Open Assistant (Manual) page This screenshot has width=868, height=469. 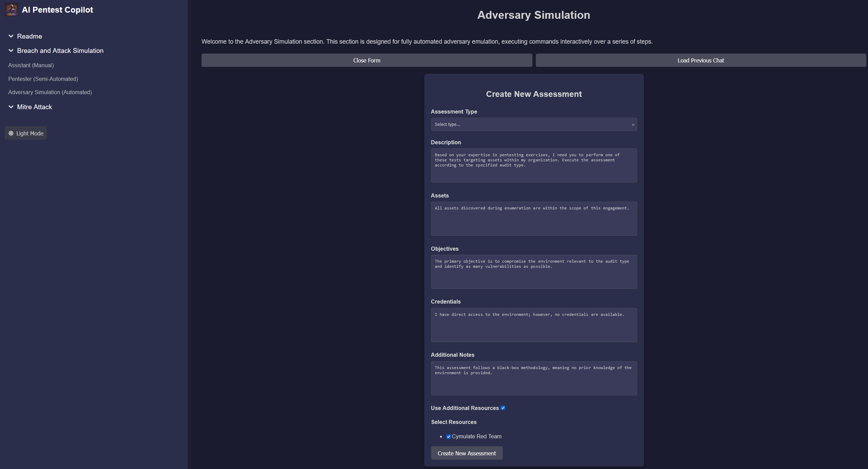point(31,65)
